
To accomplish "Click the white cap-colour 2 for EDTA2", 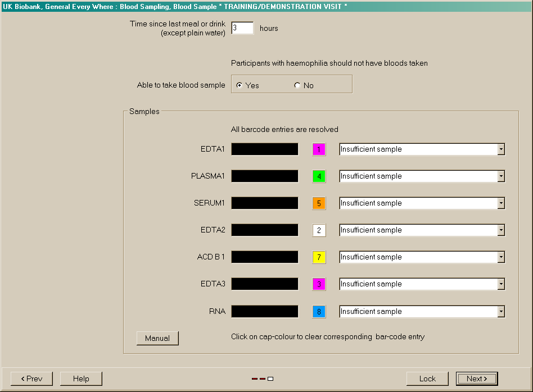I will pos(319,230).
